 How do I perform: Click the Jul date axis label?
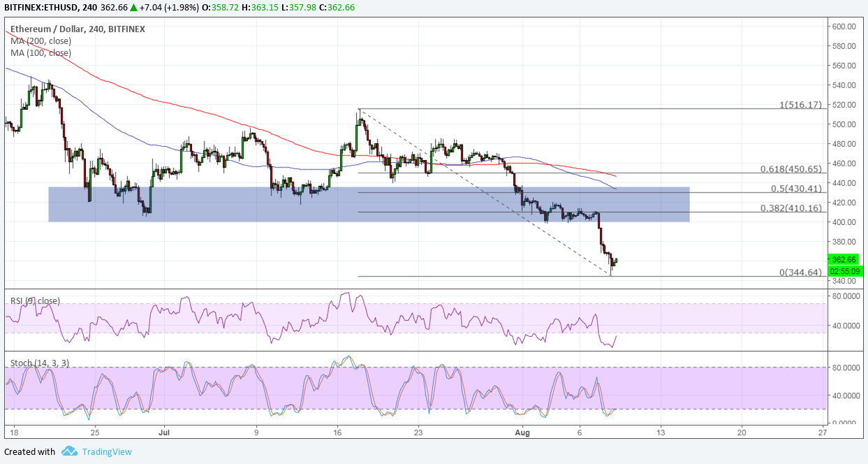[x=164, y=433]
